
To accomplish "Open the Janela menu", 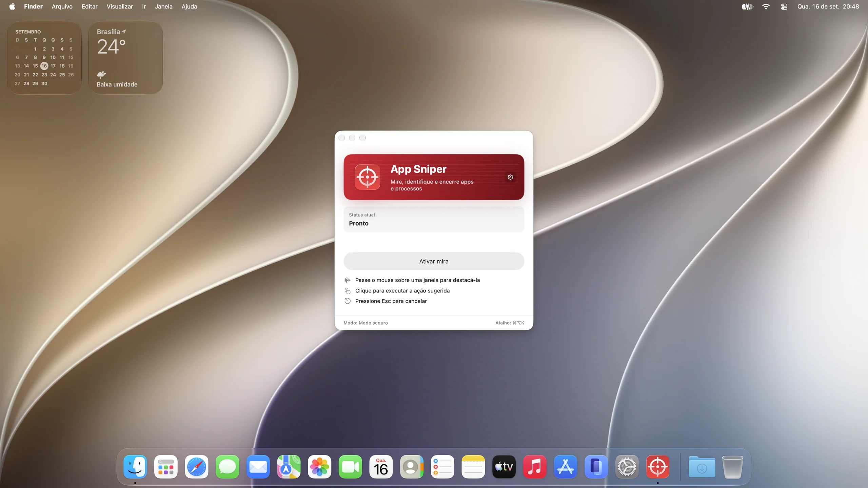I will tap(163, 6).
